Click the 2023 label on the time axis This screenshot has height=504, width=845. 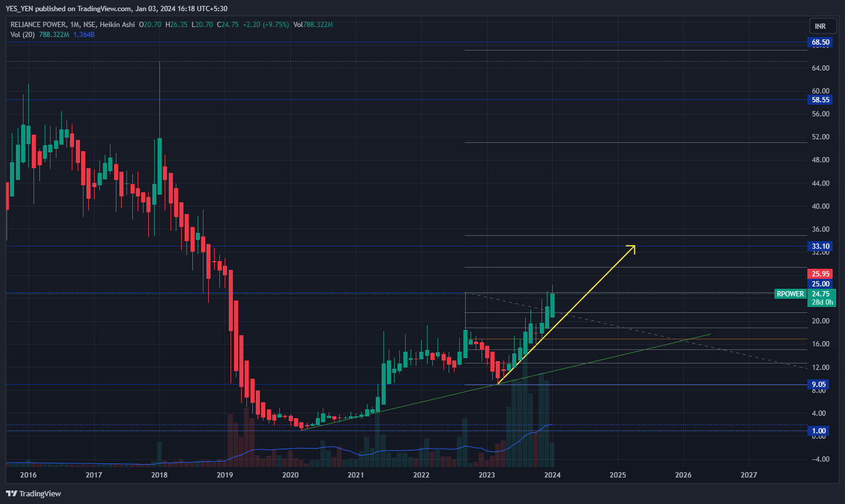click(487, 475)
